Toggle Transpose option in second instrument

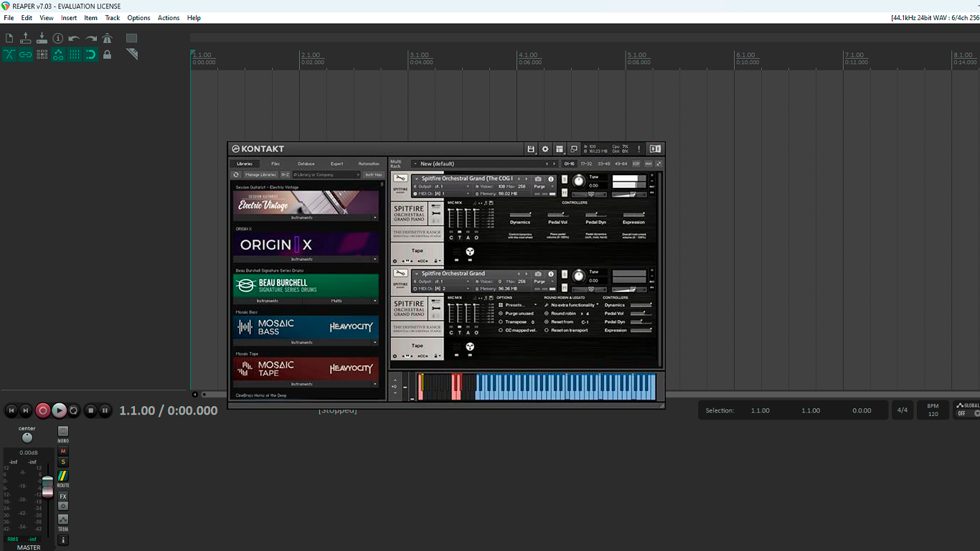[x=501, y=322]
